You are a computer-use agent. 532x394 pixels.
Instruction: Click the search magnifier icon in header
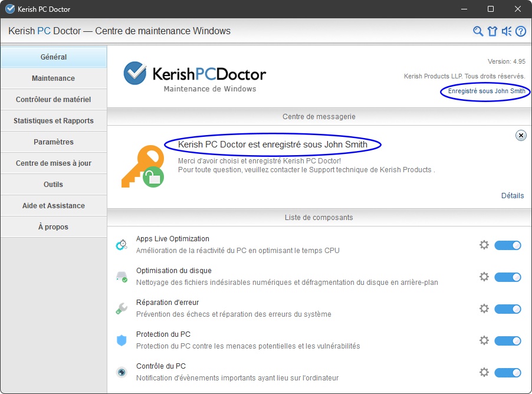(x=478, y=31)
